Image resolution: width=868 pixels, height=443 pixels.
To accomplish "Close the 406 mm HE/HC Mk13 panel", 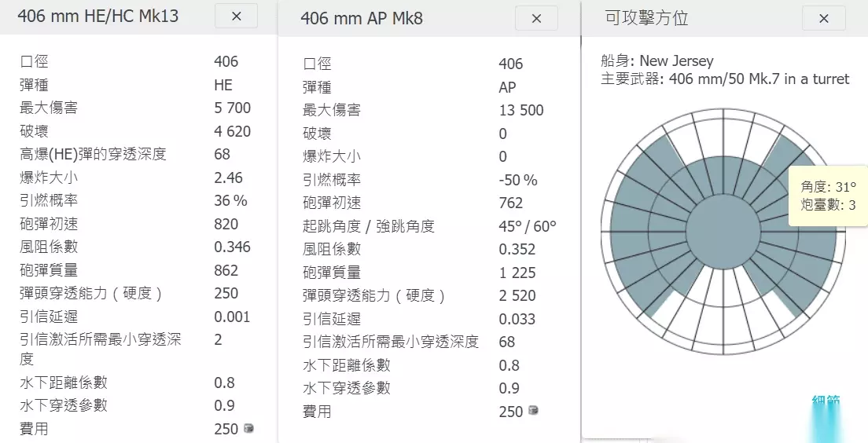I will [236, 16].
